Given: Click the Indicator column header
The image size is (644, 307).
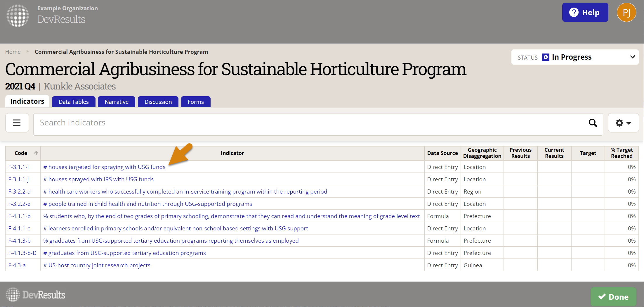Looking at the screenshot, I should pos(232,153).
